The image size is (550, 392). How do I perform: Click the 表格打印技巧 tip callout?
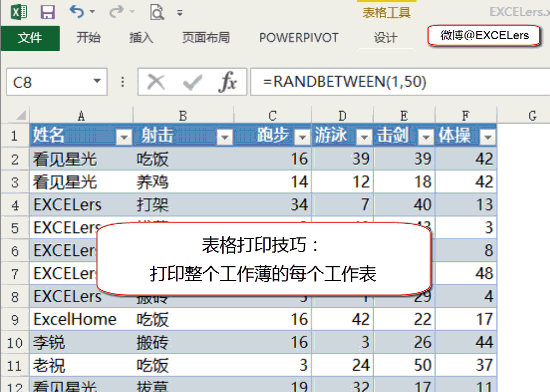264,259
